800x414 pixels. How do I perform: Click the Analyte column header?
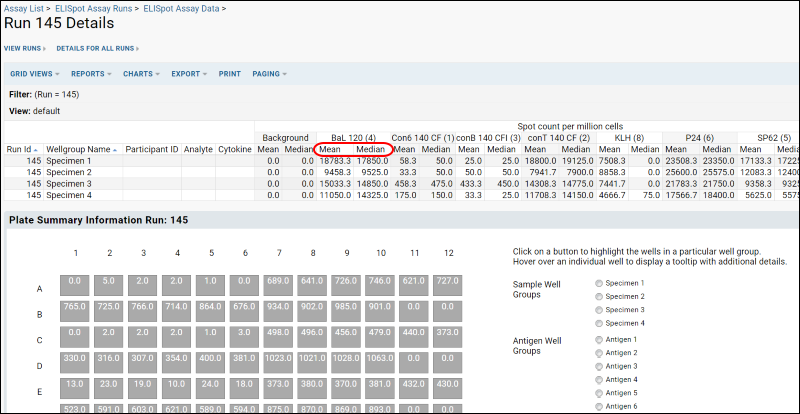pos(198,150)
